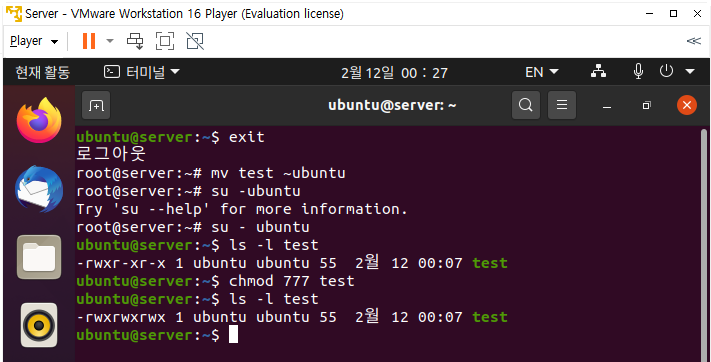The height and width of the screenshot is (362, 711).
Task: Open Rhythmbox music player from the dock
Action: [x=39, y=325]
